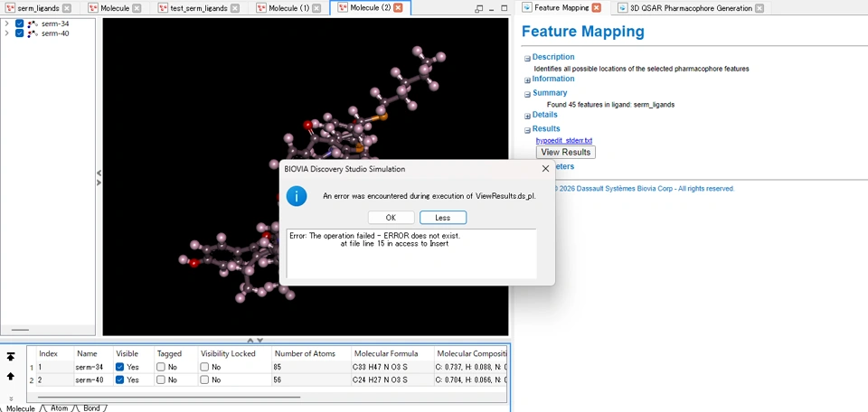Expand the Information section
Image resolution: width=868 pixels, height=412 pixels.
pos(527,80)
